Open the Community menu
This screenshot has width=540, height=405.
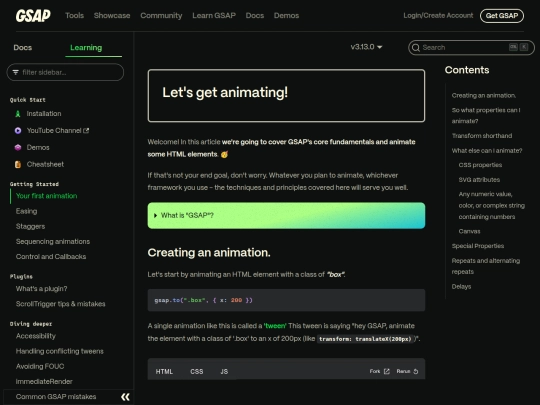pos(161,15)
